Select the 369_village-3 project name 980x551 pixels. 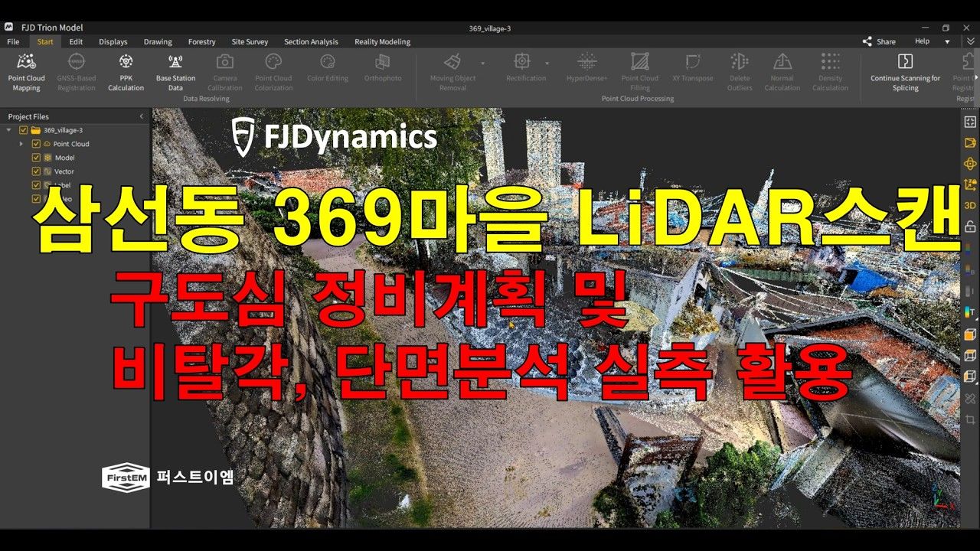(63, 130)
